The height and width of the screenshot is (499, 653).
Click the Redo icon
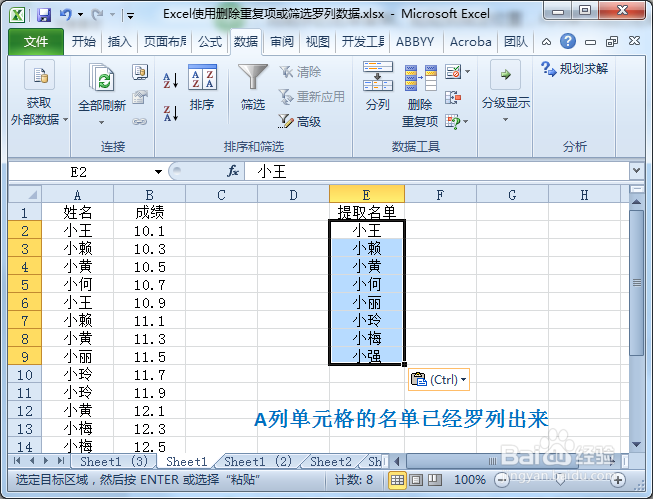(97, 15)
